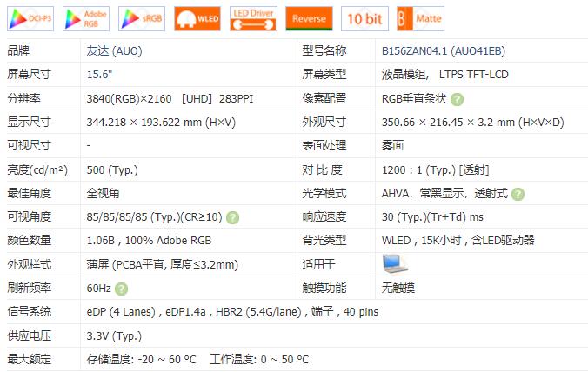Select the 350.66 × 216.45 × 3.2 mm value
The width and height of the screenshot is (588, 372).
473,123
